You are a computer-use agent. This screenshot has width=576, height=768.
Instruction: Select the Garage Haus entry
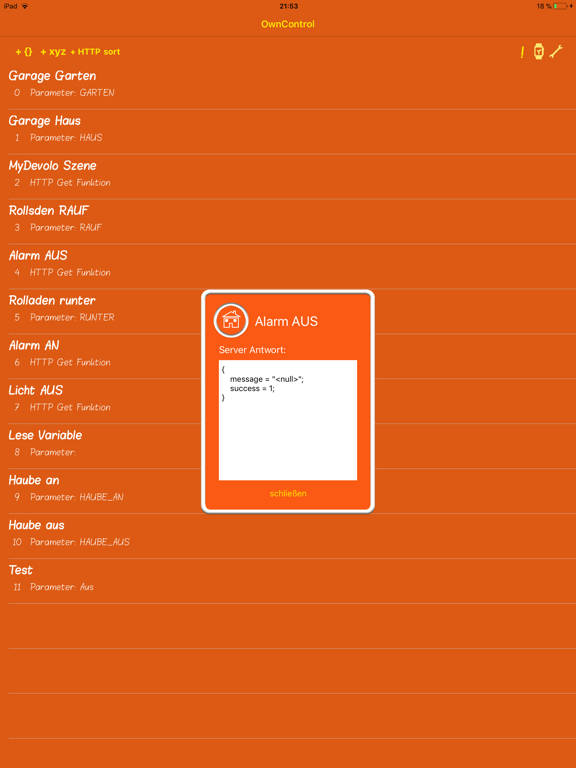288,132
